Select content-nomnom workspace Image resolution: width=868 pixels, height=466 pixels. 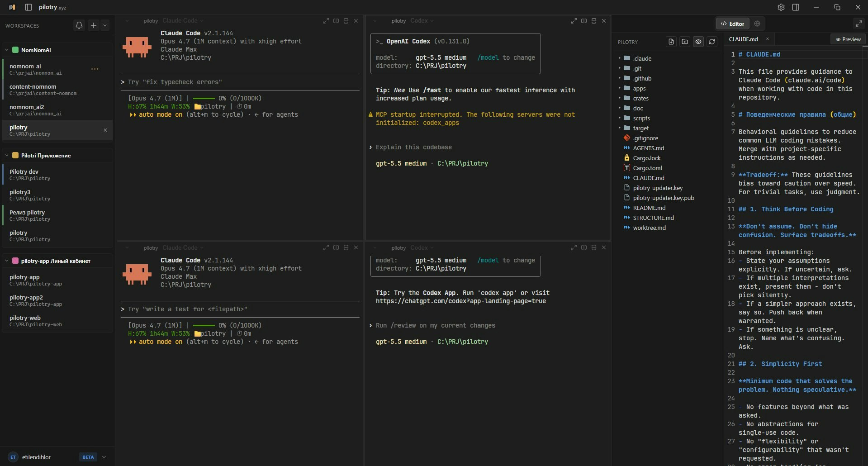(57, 90)
